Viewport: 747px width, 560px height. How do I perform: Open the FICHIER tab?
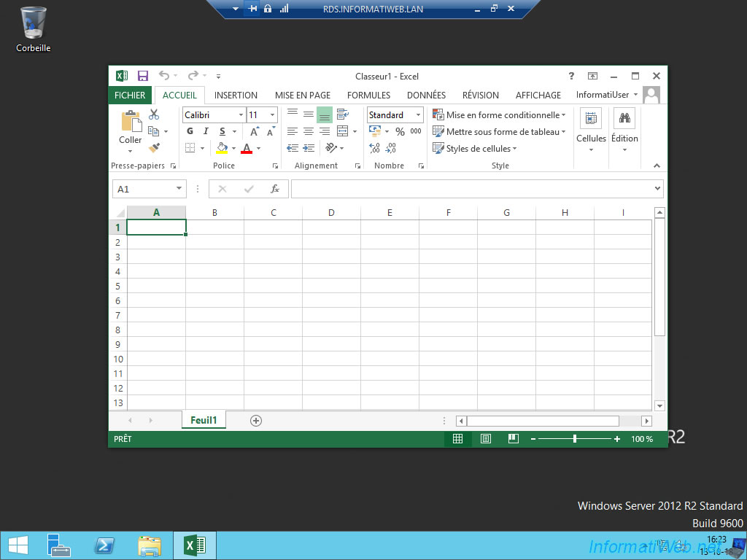[x=130, y=95]
